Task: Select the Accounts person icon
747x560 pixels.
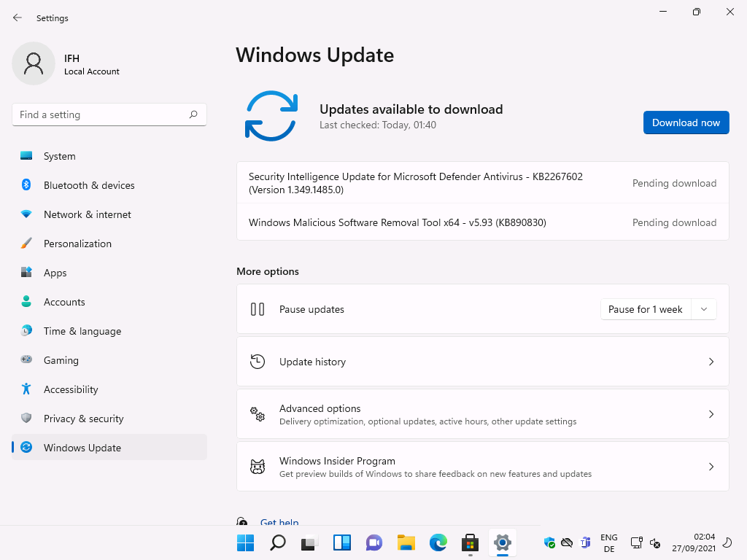Action: click(26, 301)
